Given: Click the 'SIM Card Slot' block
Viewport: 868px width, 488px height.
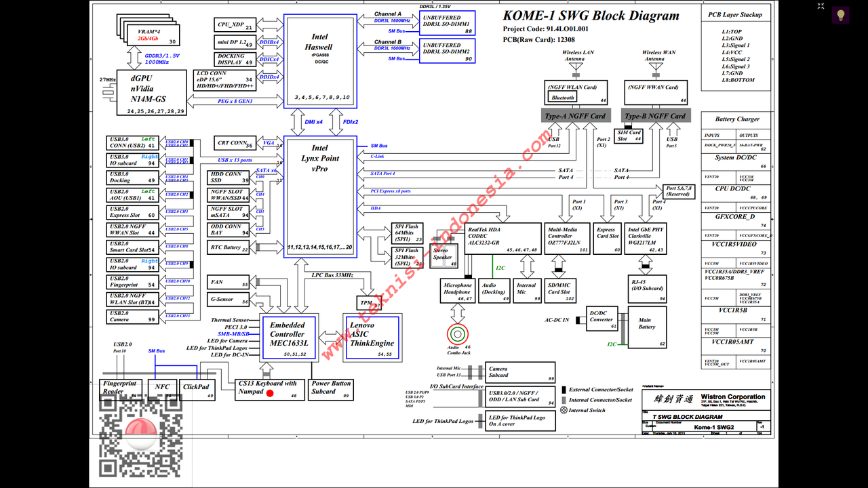Looking at the screenshot, I should pos(629,136).
